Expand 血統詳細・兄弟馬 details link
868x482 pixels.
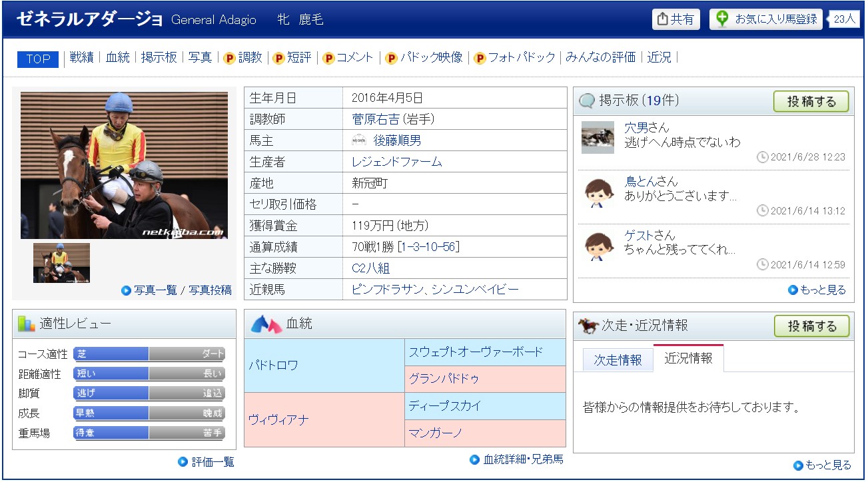[x=517, y=459]
